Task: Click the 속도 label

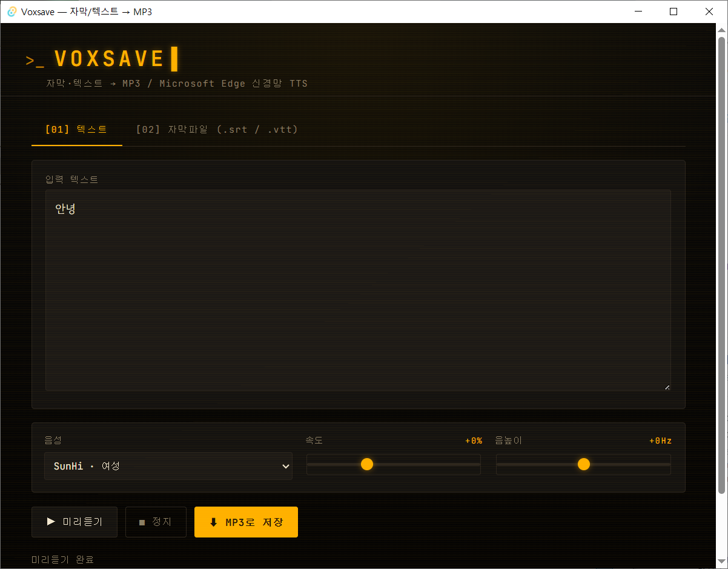Action: tap(315, 441)
